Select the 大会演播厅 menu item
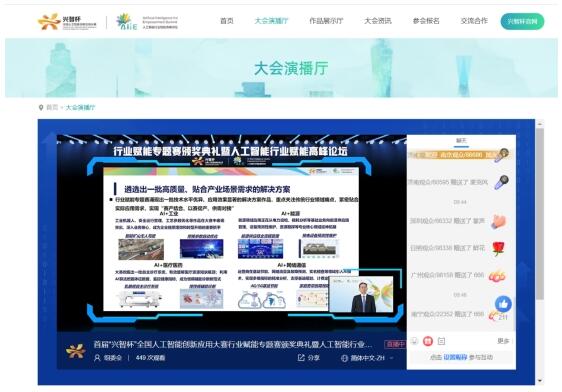 (271, 21)
